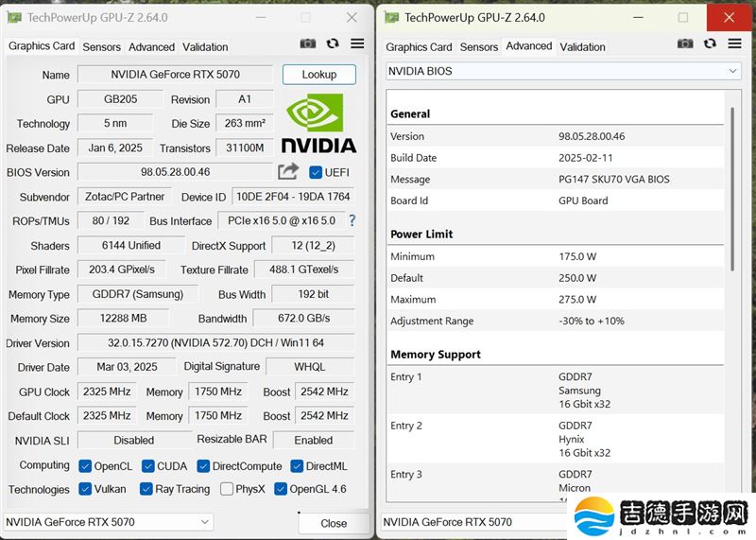Click the Resizable BAR field Enabled

pos(314,440)
